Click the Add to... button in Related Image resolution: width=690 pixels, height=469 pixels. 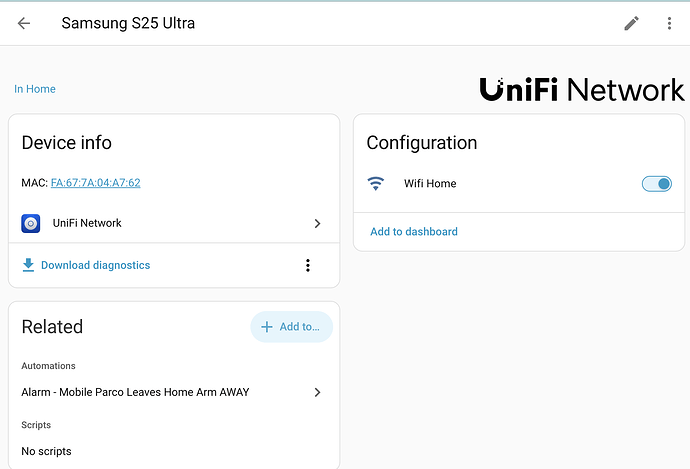291,327
